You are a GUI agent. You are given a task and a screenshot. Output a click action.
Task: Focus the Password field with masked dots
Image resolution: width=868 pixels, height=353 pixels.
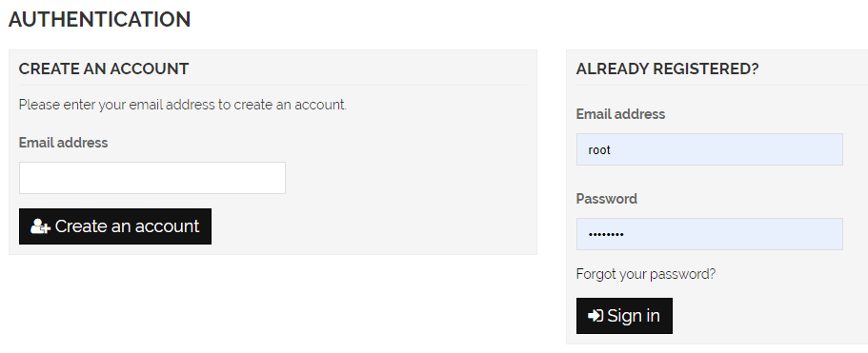point(710,234)
